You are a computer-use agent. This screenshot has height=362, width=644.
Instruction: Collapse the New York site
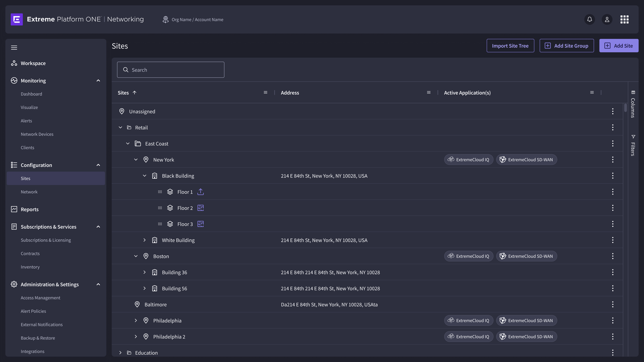click(x=136, y=159)
